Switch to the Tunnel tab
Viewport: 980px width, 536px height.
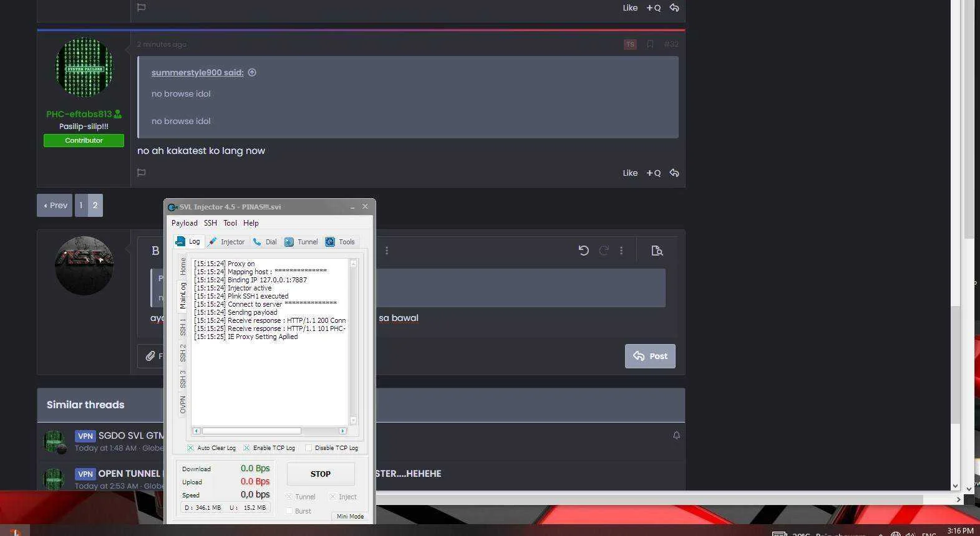tap(301, 242)
